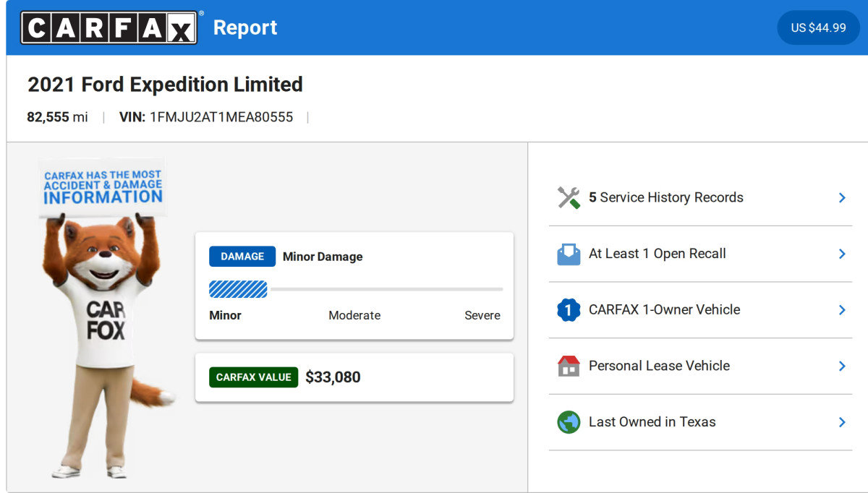Click the blue DAMAGE badge

tap(242, 257)
